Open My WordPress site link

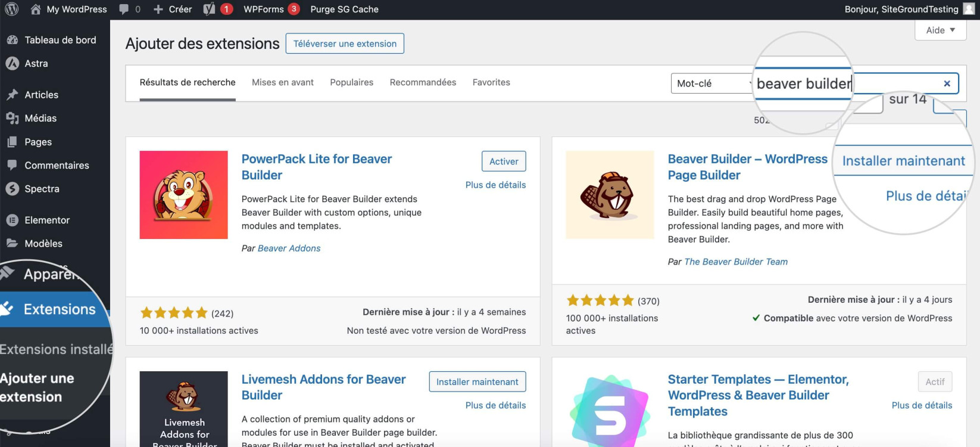click(77, 9)
